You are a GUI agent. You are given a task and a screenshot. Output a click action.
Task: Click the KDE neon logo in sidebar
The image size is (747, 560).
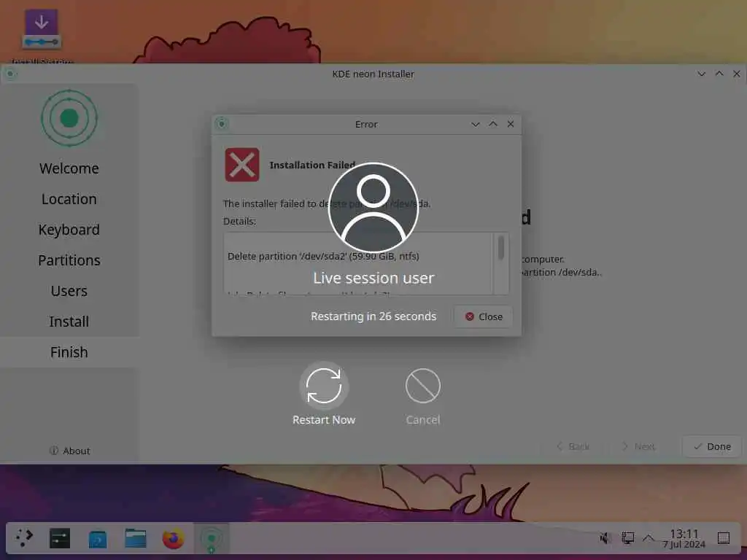(69, 118)
